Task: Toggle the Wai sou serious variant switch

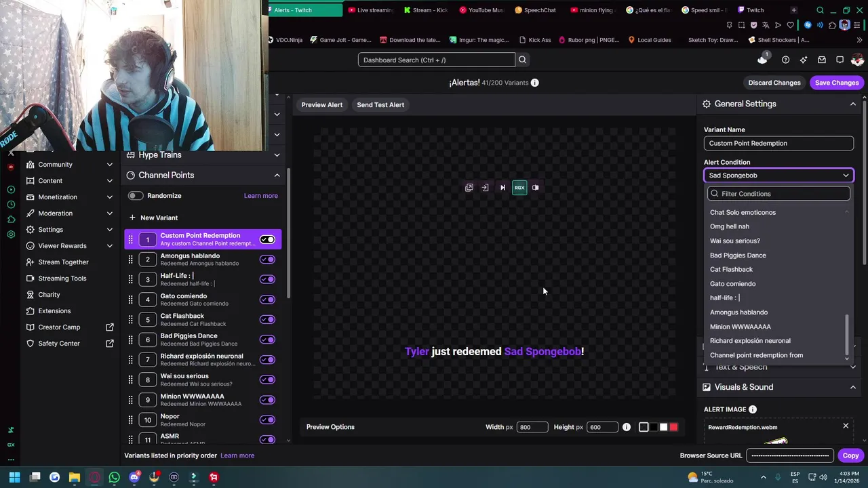Action: [x=267, y=380]
